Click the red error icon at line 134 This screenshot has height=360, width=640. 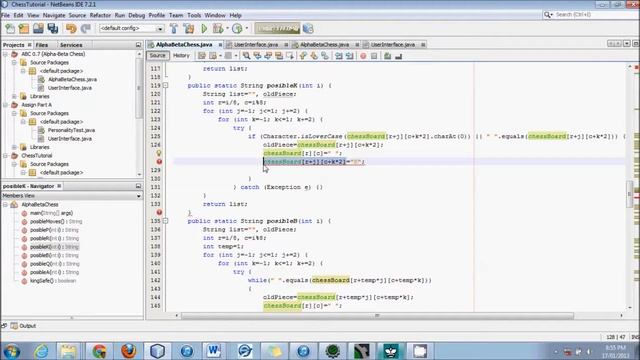coord(159,213)
